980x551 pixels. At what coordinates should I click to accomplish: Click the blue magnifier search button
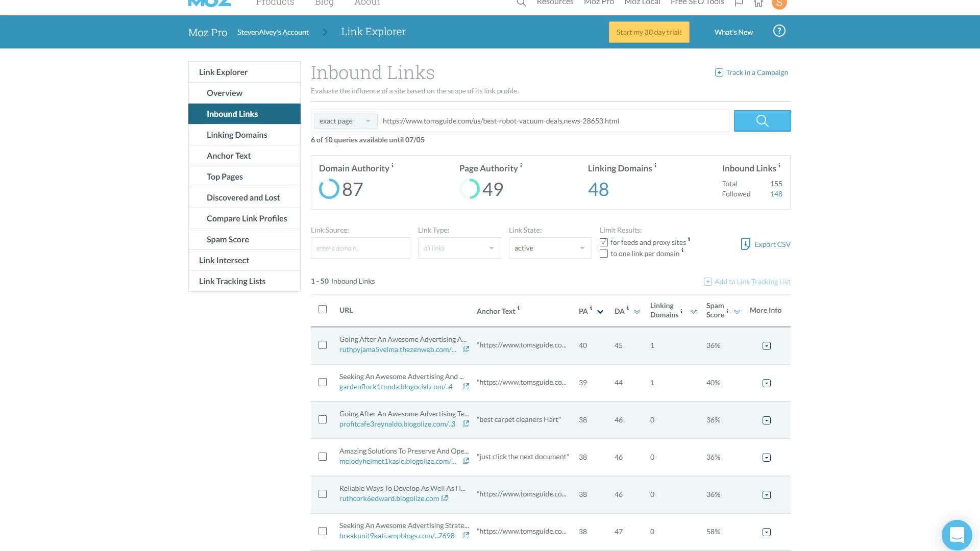coord(762,121)
